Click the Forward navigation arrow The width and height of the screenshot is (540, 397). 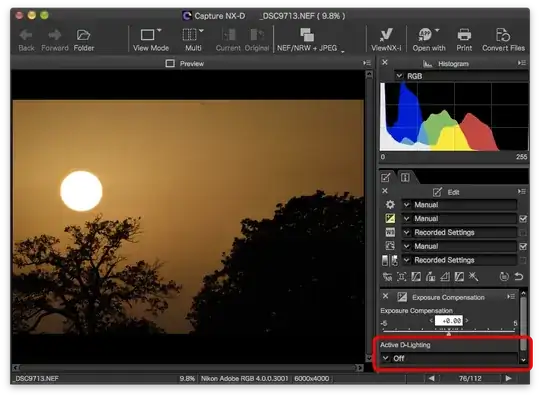(55, 40)
